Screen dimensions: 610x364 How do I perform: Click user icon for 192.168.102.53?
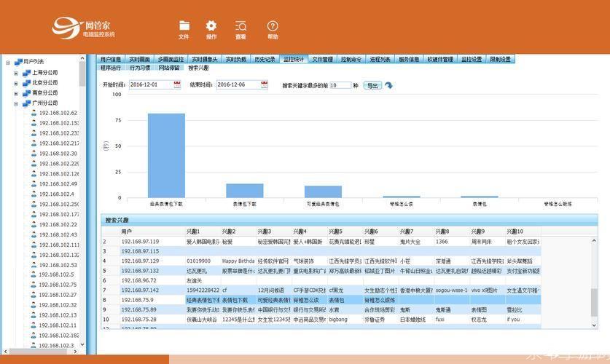click(x=34, y=265)
